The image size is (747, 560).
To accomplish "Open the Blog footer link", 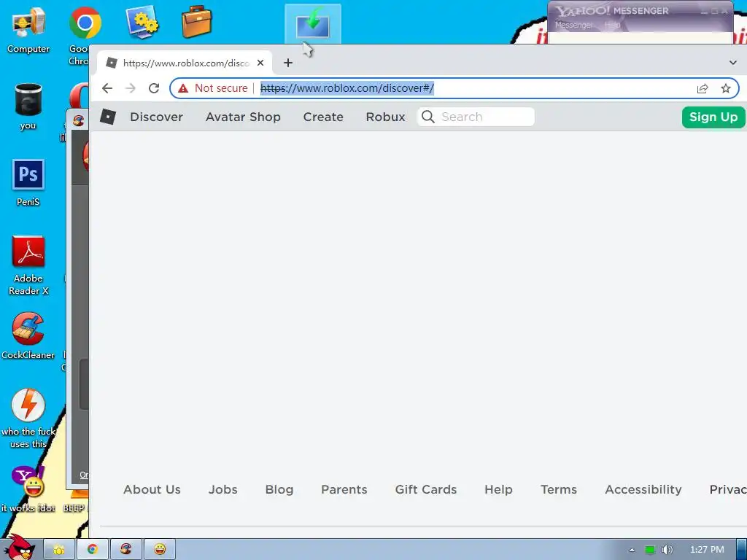I will pyautogui.click(x=279, y=489).
